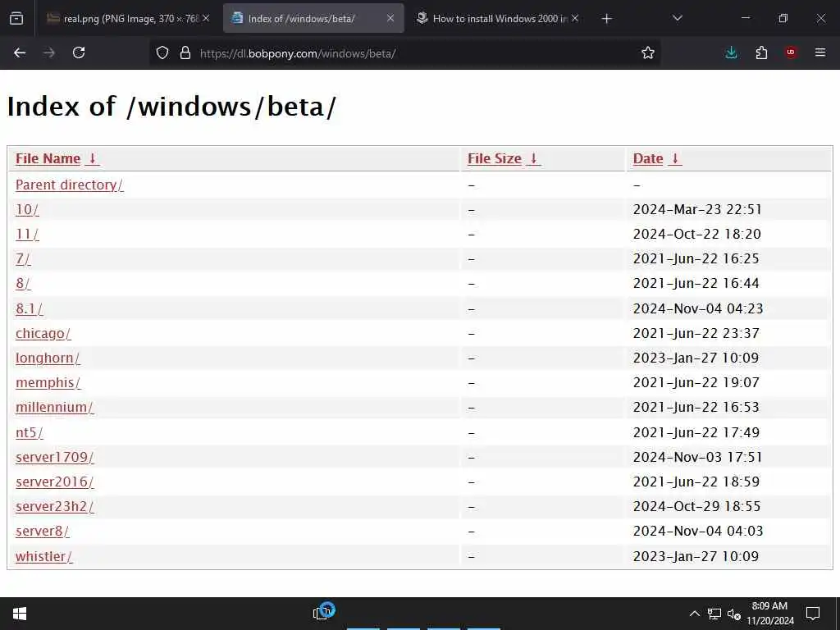The image size is (840, 630).
Task: Bookmark this page with the star icon
Action: tap(648, 52)
